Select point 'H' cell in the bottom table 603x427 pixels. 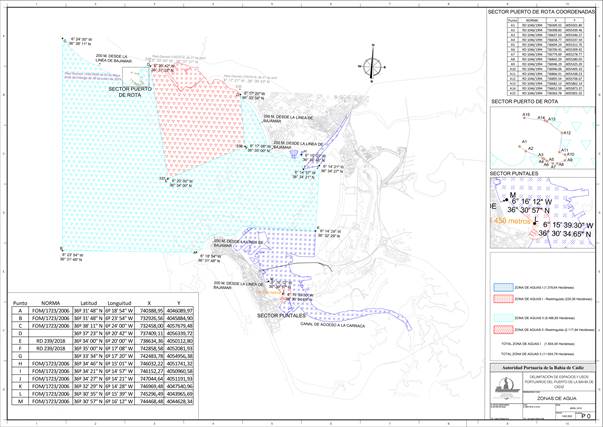20,364
